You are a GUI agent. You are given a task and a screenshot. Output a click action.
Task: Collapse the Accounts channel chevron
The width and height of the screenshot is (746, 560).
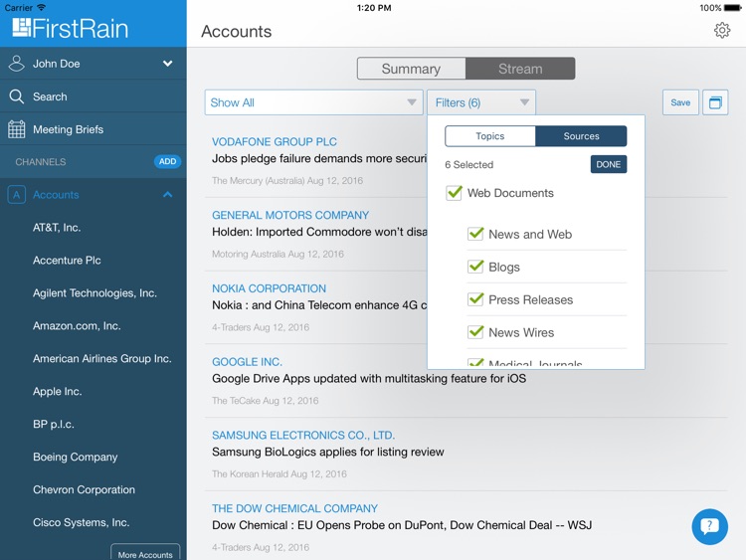point(167,194)
